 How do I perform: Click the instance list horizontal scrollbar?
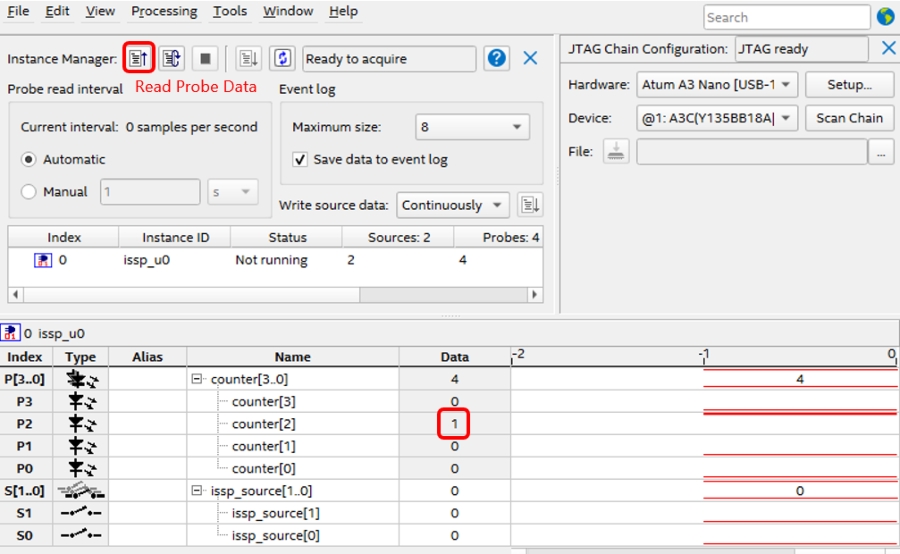pos(275,295)
